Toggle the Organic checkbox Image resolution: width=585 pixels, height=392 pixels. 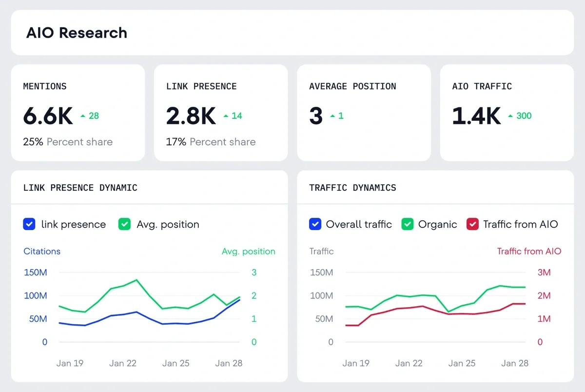408,224
